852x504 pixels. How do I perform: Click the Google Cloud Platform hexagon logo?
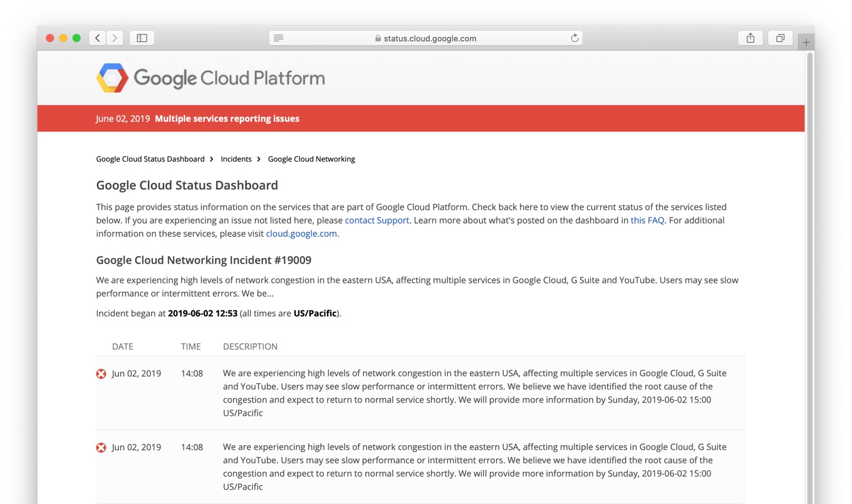click(112, 78)
